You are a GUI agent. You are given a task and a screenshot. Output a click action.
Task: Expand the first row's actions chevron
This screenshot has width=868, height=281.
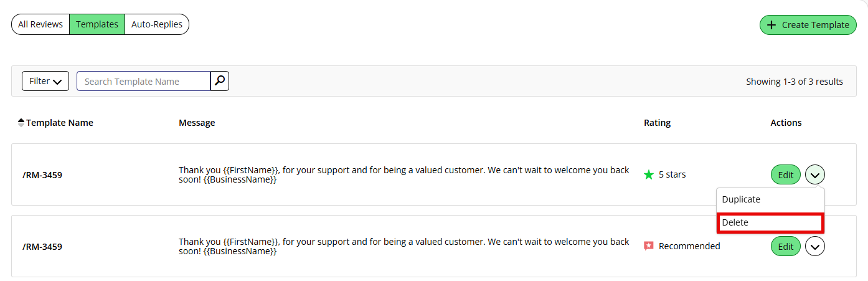click(x=815, y=175)
